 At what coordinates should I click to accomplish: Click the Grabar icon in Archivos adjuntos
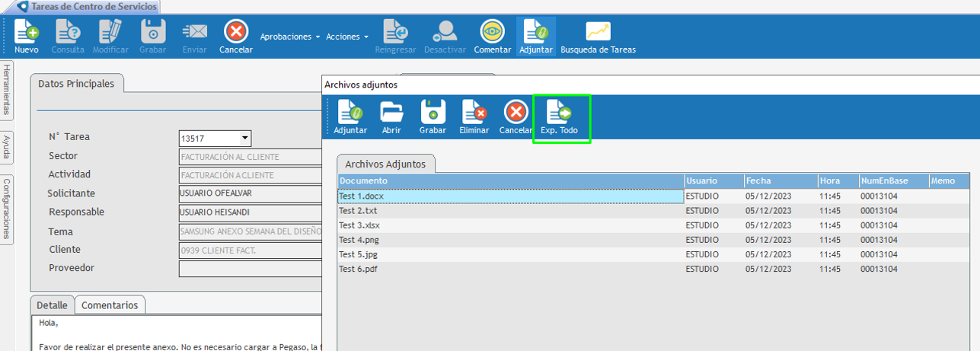(433, 113)
